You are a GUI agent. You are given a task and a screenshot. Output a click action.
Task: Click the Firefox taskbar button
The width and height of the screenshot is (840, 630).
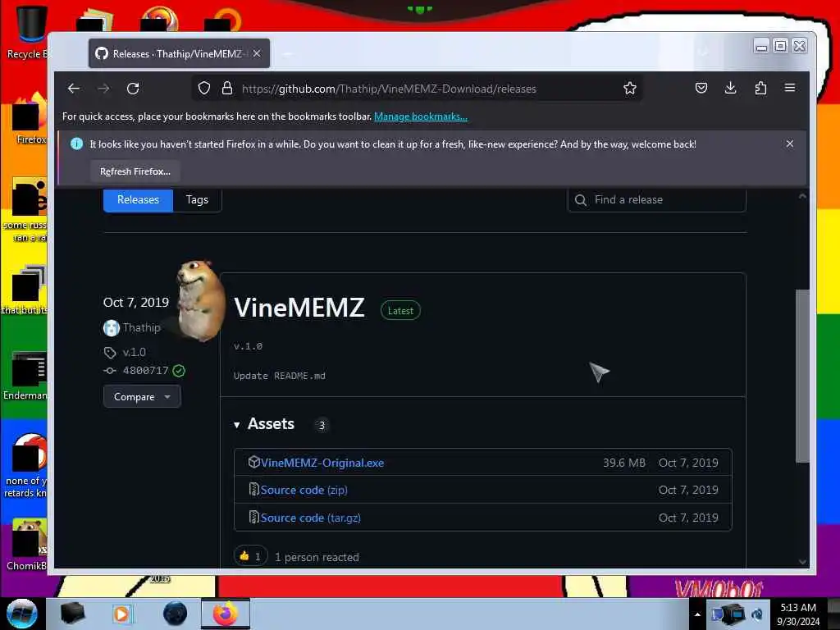(226, 614)
